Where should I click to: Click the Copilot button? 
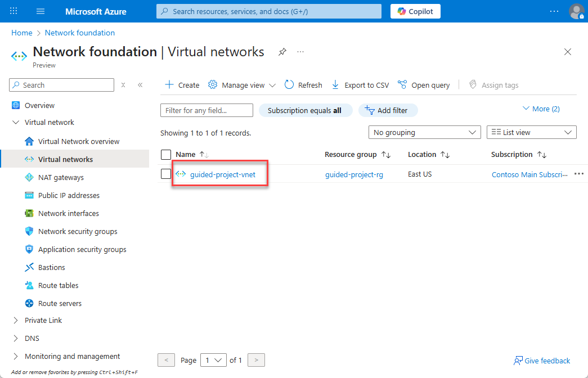(415, 11)
